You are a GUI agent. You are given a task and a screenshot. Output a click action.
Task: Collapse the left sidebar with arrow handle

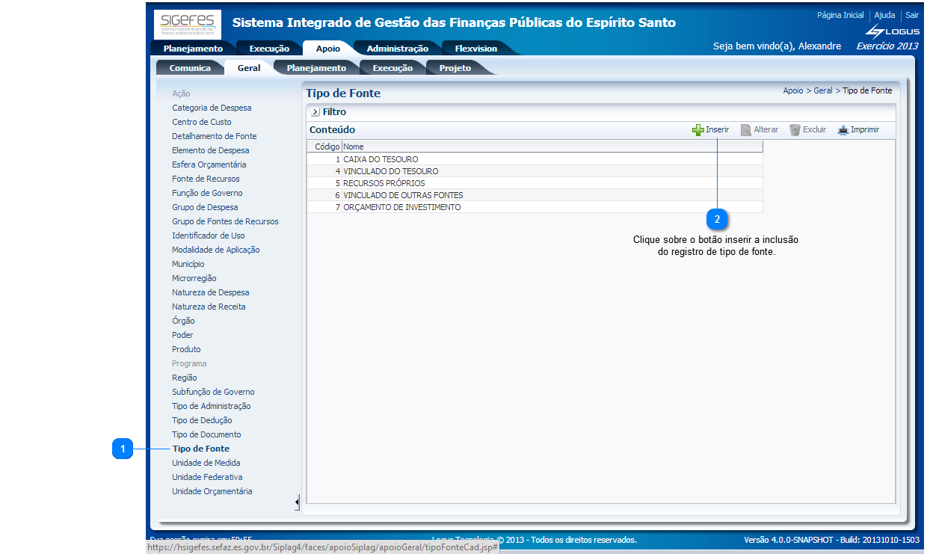[297, 502]
